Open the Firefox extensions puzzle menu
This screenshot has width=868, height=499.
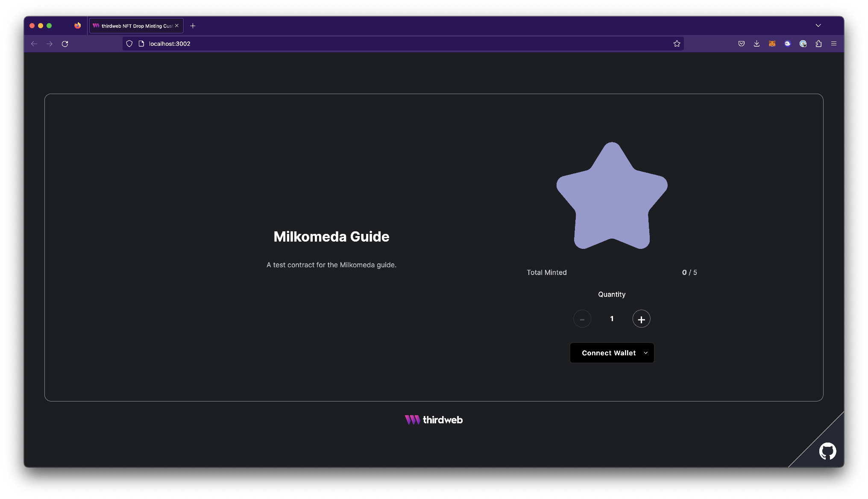click(818, 44)
